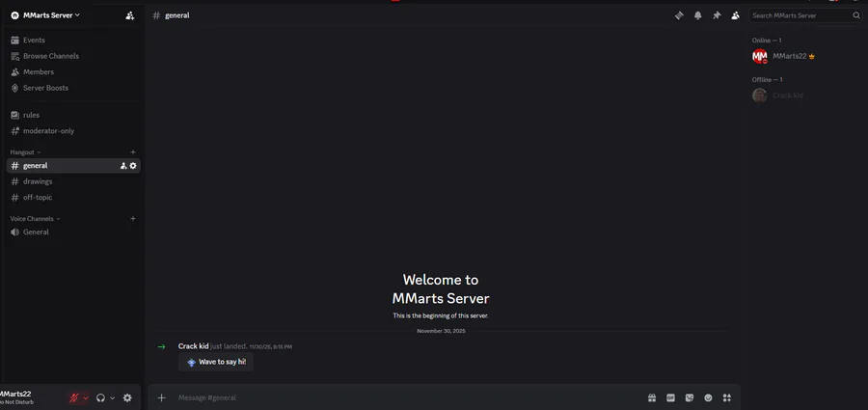Click MMarts22 avatar in member list
Image resolution: width=868 pixels, height=410 pixels.
(760, 56)
